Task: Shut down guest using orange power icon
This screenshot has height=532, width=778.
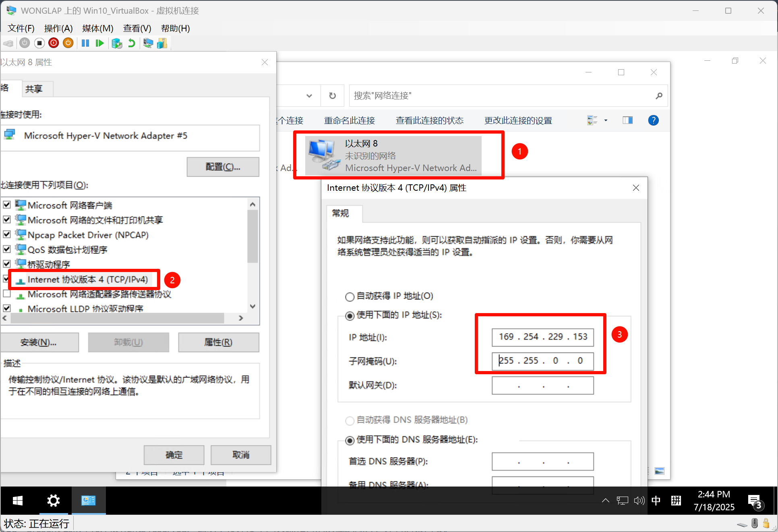Action: tap(68, 43)
